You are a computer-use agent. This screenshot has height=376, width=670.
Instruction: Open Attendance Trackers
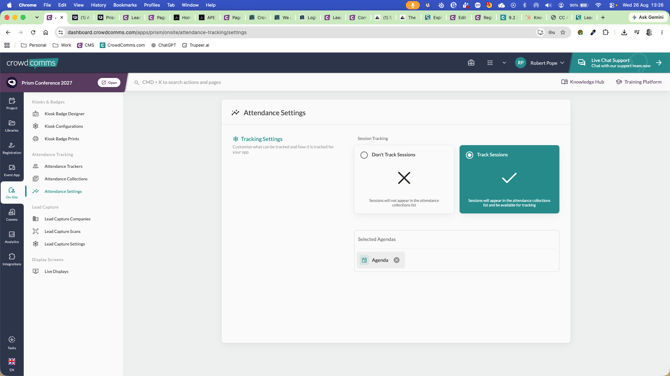click(63, 166)
